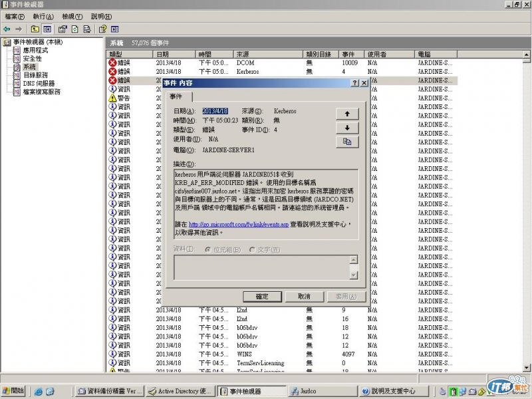532x399 pixels.
Task: Open the File menu (檔案)
Action: [15, 16]
